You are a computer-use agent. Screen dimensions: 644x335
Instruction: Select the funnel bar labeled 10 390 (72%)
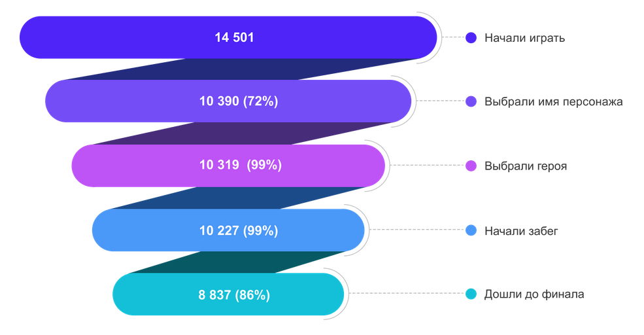pyautogui.click(x=228, y=101)
